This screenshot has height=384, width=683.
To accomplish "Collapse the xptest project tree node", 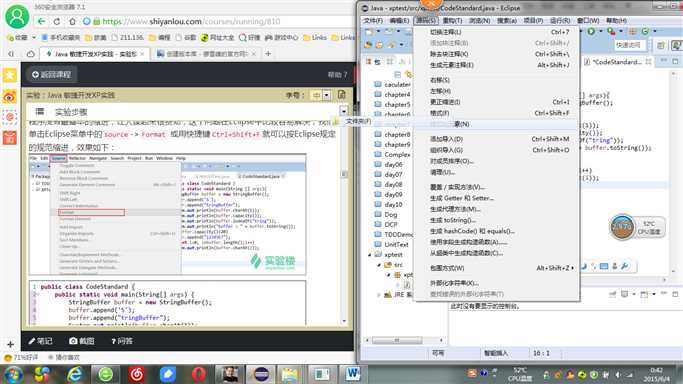I will pos(370,255).
